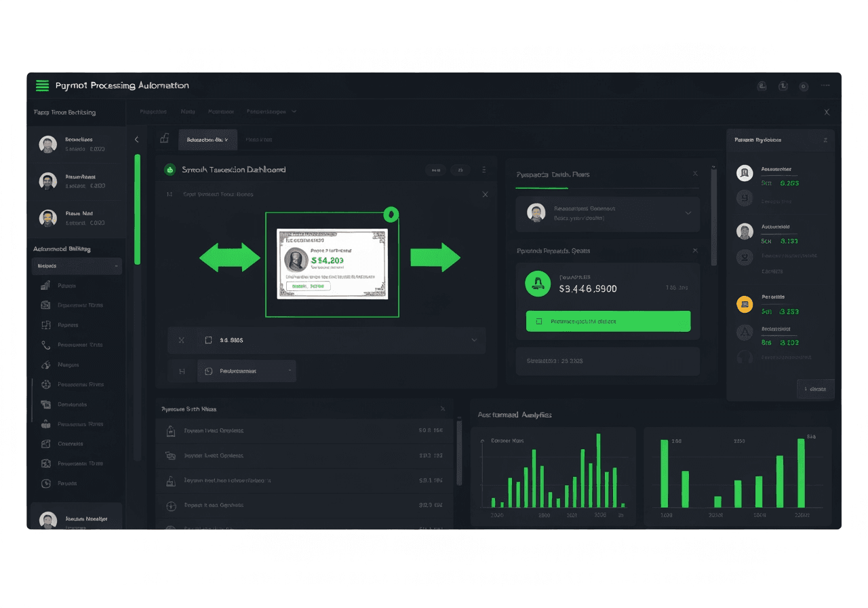Select the highlighted active sub-tab beside the building icon
Image resolution: width=868 pixels, height=608 pixels.
[208, 139]
